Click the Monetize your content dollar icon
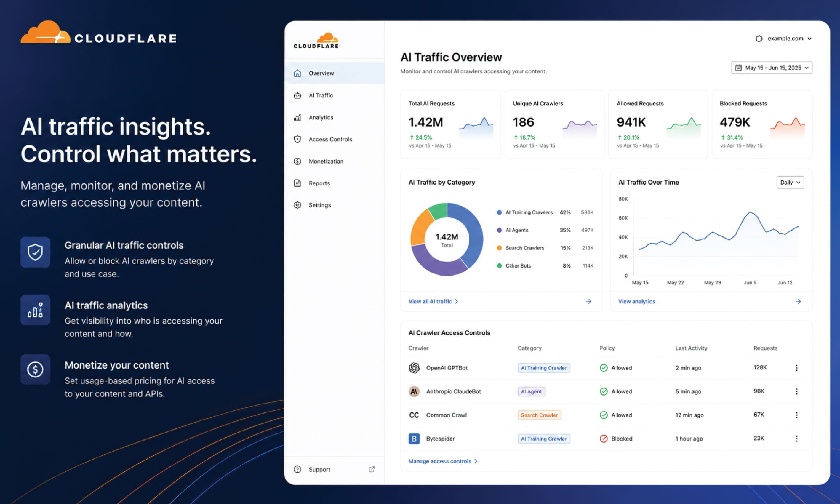The image size is (840, 504). pyautogui.click(x=35, y=369)
